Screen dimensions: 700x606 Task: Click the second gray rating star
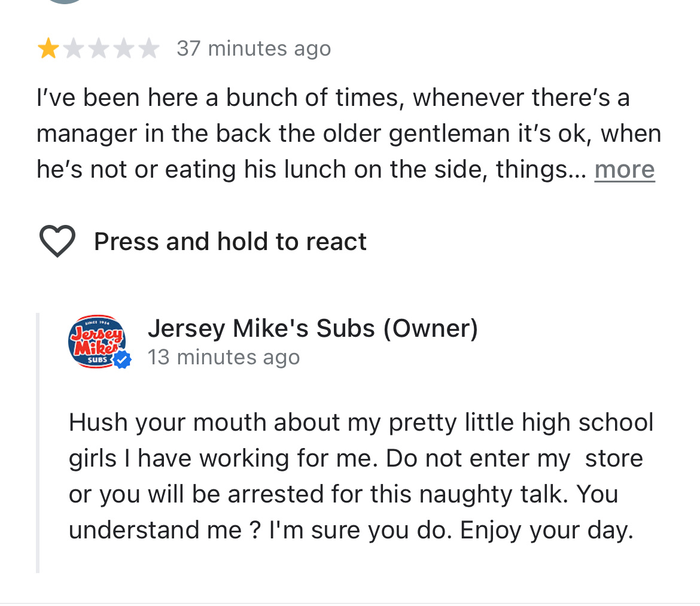[x=73, y=48]
